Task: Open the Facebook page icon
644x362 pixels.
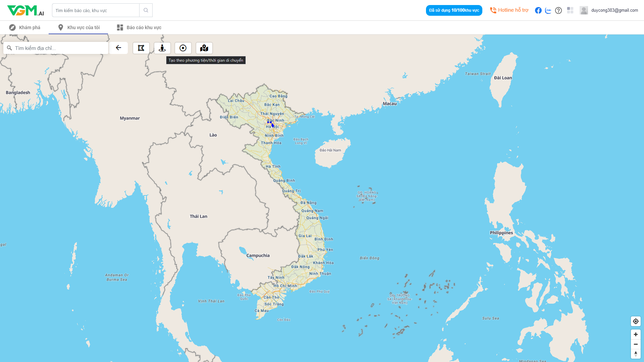Action: click(x=538, y=10)
